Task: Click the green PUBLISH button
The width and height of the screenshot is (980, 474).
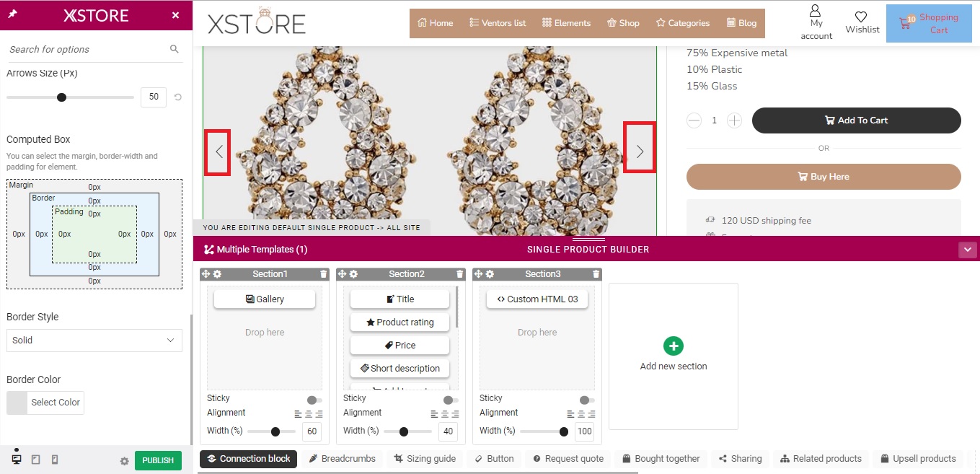Action: point(158,460)
